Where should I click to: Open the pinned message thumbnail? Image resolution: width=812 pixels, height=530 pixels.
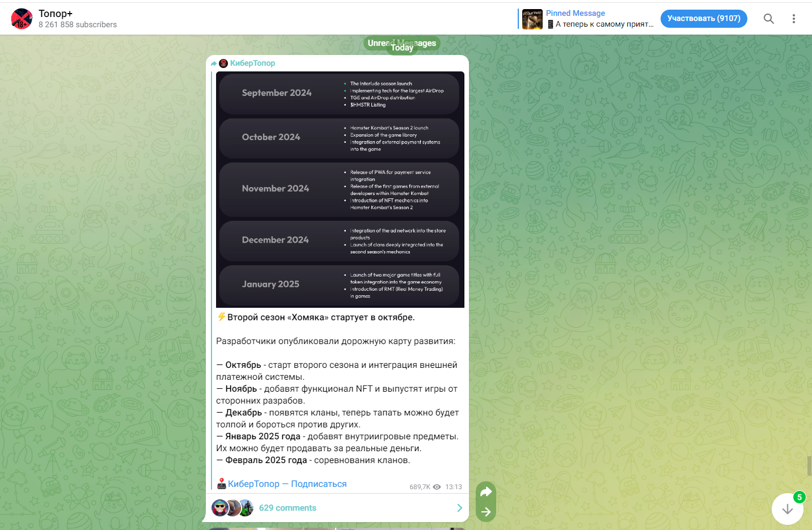coord(532,19)
